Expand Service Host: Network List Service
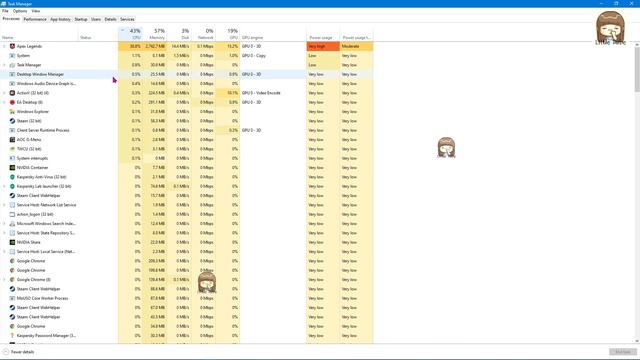The image size is (640, 360). [x=4, y=205]
